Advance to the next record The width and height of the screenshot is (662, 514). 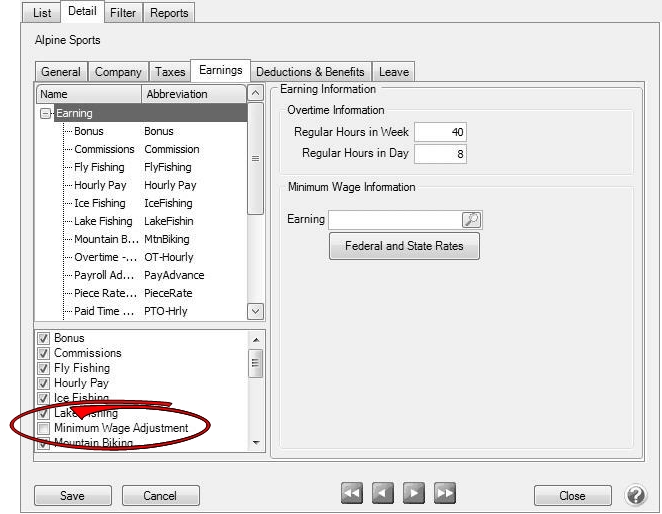414,493
